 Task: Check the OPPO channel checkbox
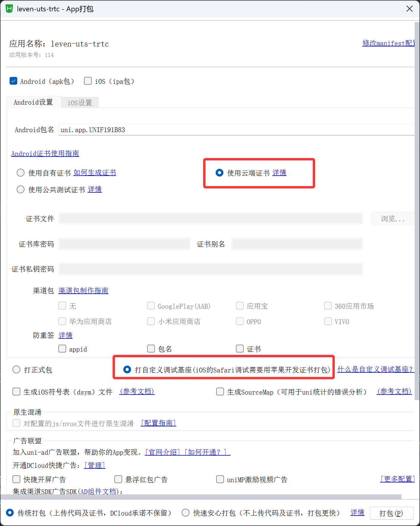(x=240, y=321)
